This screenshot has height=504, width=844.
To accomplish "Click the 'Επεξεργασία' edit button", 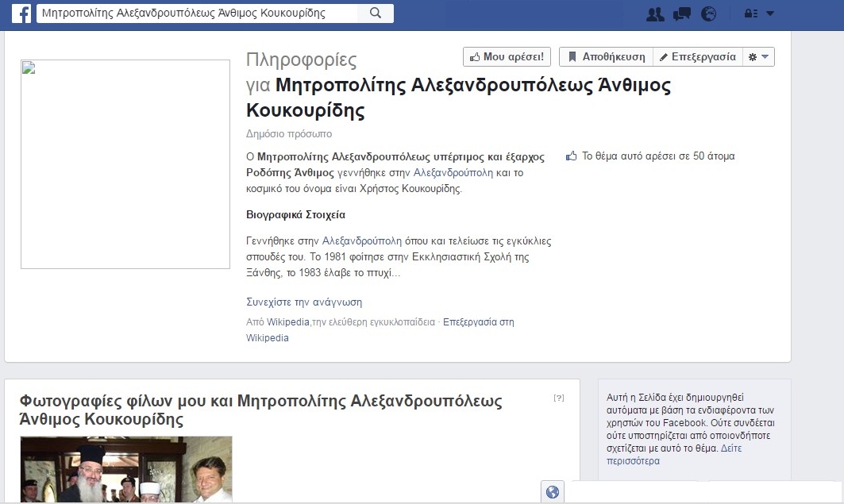I will pos(697,57).
